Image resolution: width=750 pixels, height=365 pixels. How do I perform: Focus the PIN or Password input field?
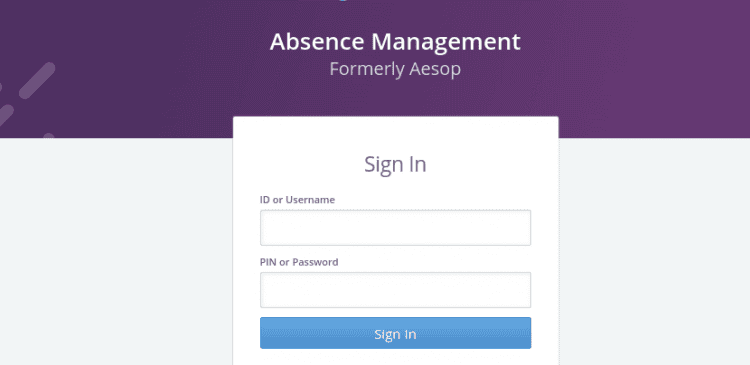tap(395, 290)
